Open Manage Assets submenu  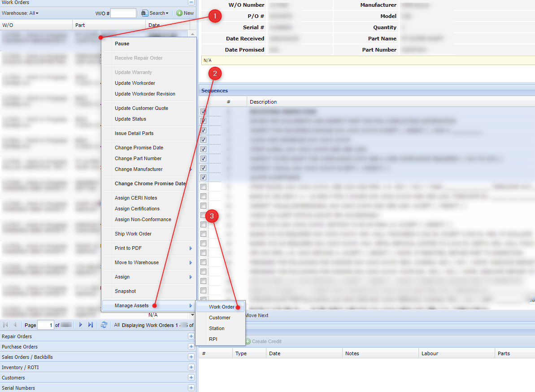click(x=149, y=305)
